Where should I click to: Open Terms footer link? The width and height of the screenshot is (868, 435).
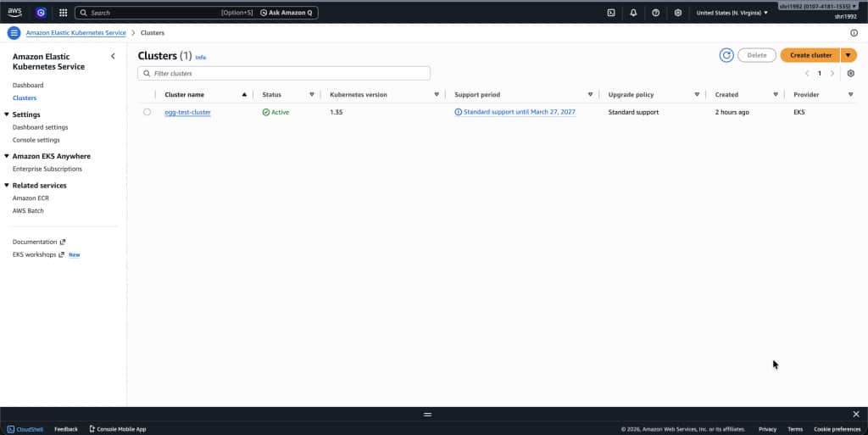click(x=795, y=429)
